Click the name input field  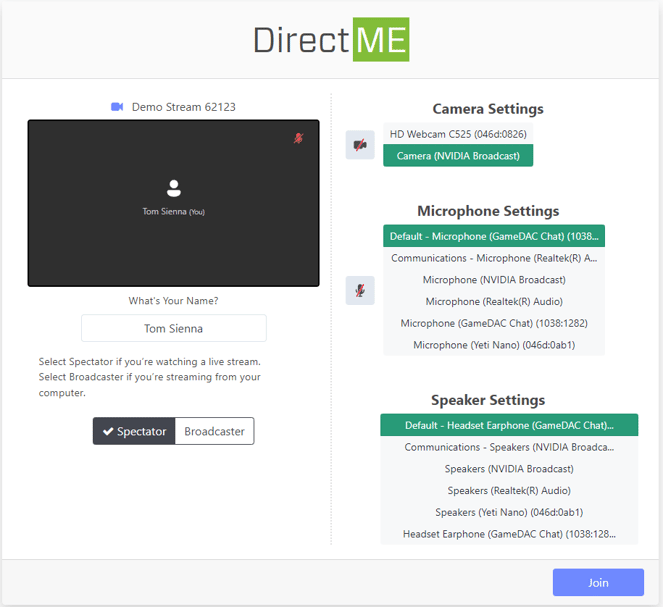[174, 328]
